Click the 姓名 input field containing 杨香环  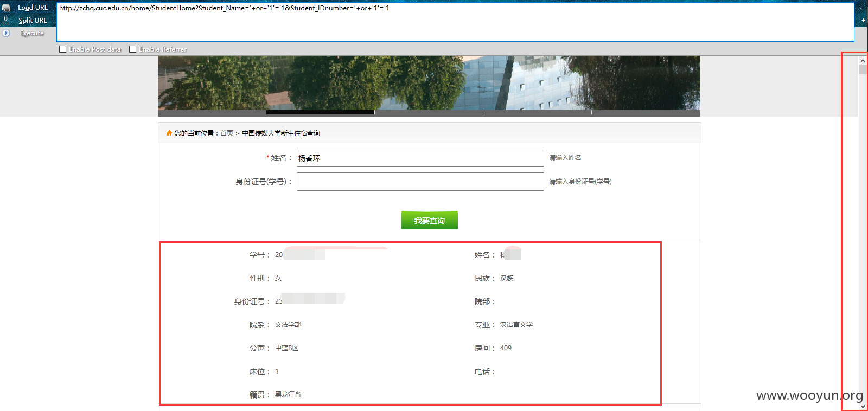coord(420,158)
